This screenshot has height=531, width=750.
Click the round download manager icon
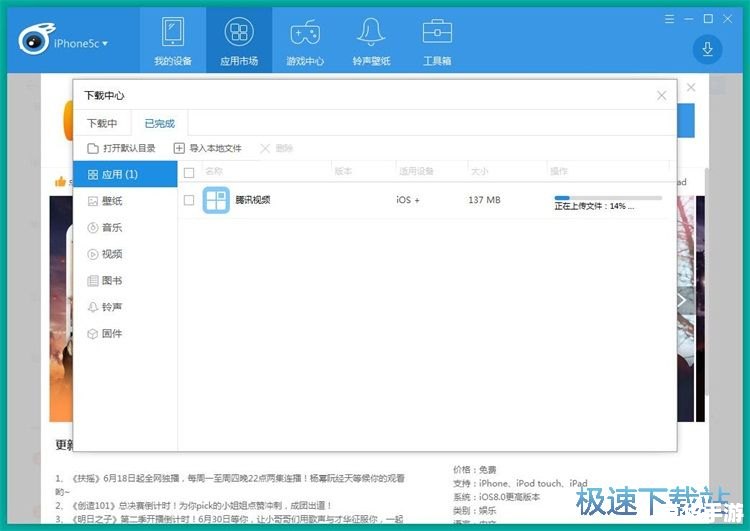point(707,49)
